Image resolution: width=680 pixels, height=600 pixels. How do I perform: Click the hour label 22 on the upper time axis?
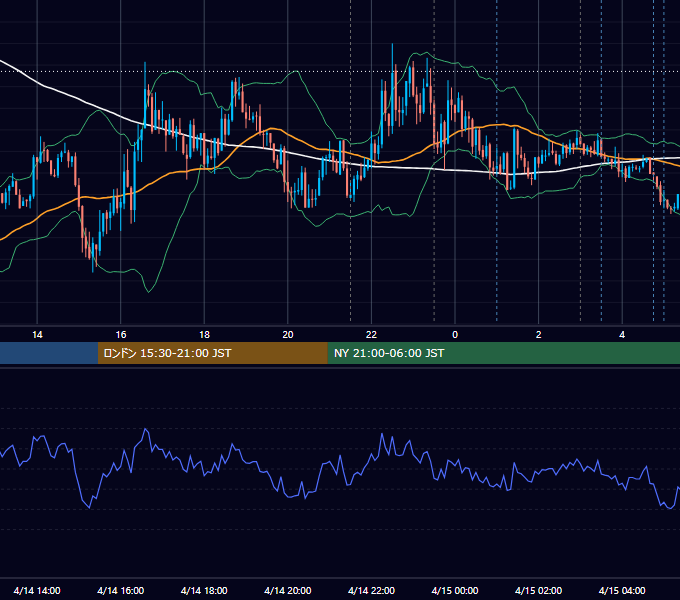(371, 335)
